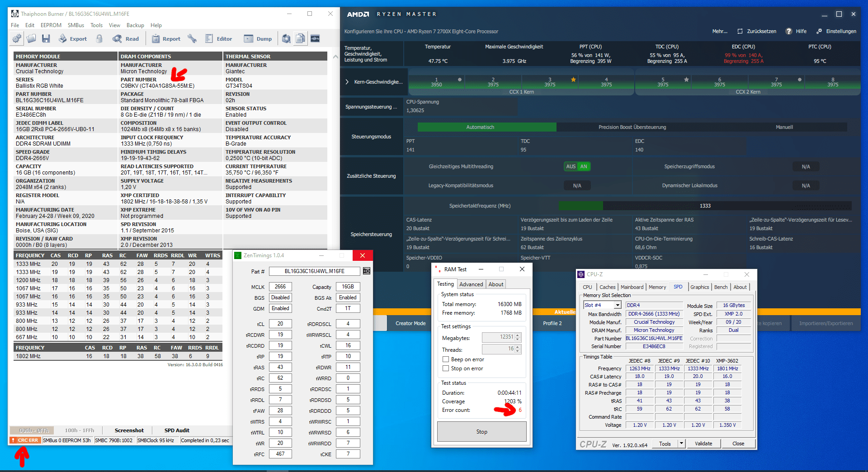
Task: Click the magnifier search icon after Dump
Action: [286, 39]
